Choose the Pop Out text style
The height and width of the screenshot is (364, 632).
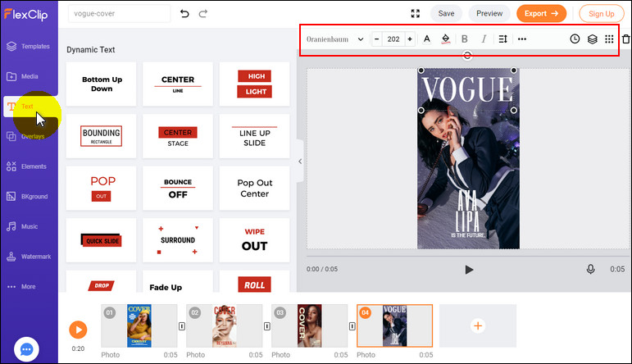tap(101, 189)
